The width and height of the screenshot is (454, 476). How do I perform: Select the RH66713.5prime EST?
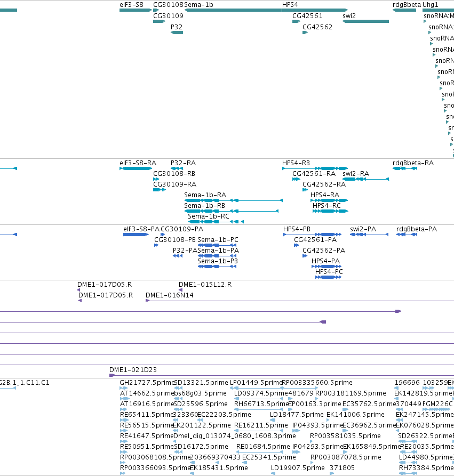pyautogui.click(x=259, y=409)
